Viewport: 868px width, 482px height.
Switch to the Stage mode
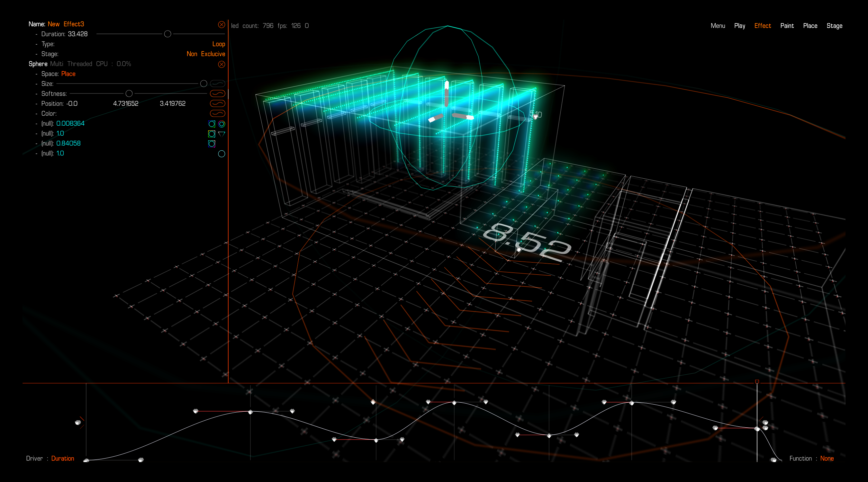pos(834,26)
